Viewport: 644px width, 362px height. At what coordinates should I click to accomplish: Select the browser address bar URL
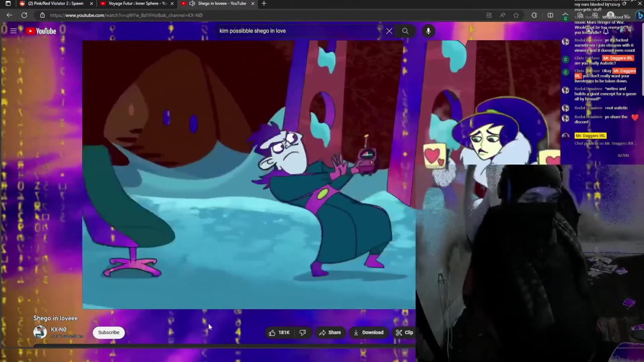click(x=126, y=15)
